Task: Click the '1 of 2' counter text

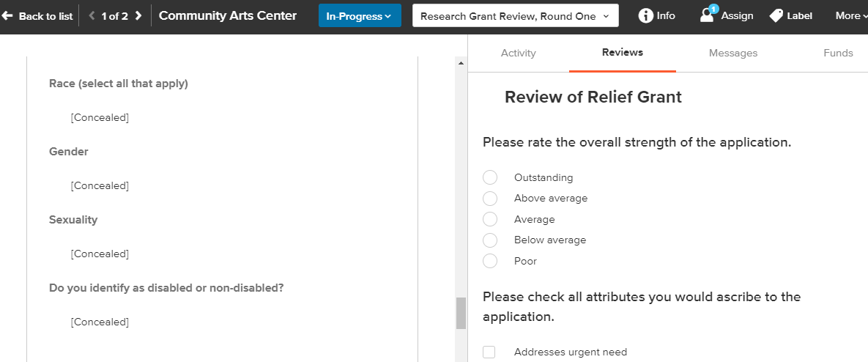Action: (114, 16)
